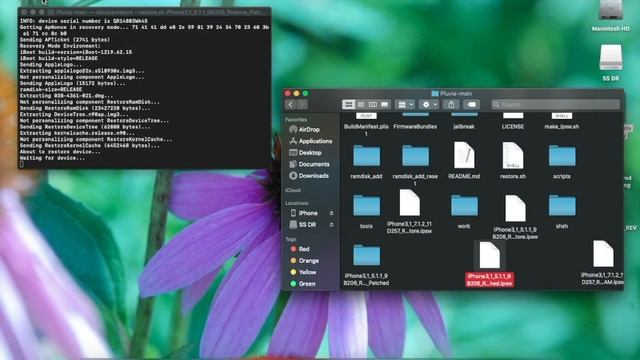Select the ramdisk_add folder
The width and height of the screenshot is (640, 360).
click(366, 156)
